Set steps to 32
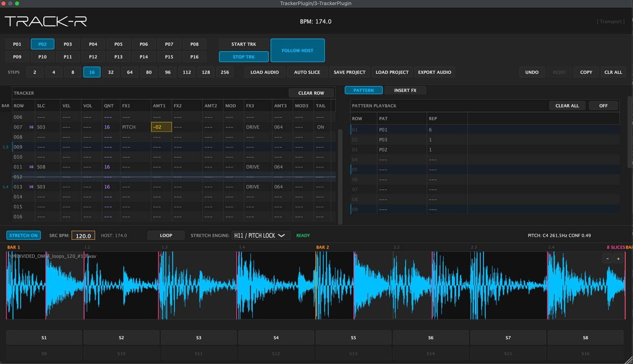This screenshot has height=364, width=633. (111, 72)
